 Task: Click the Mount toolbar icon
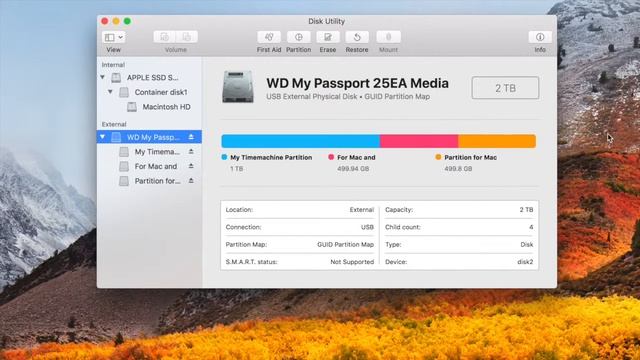point(388,37)
